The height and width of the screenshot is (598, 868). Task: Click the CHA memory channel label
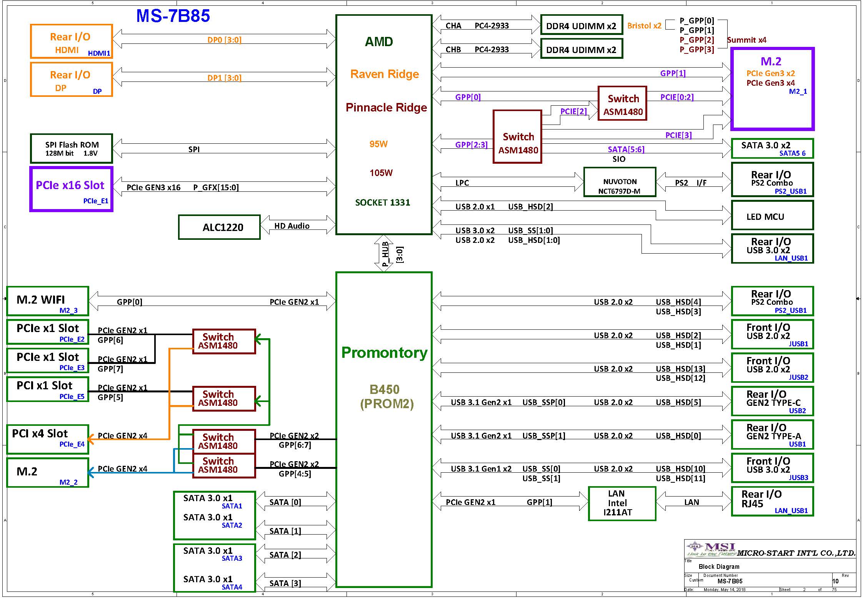(x=453, y=26)
